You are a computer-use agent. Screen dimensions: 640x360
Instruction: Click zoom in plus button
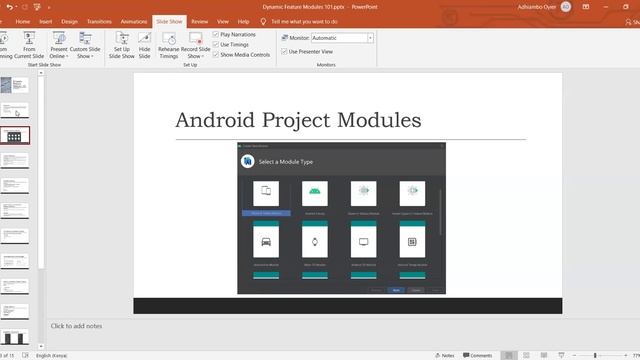[x=626, y=356]
